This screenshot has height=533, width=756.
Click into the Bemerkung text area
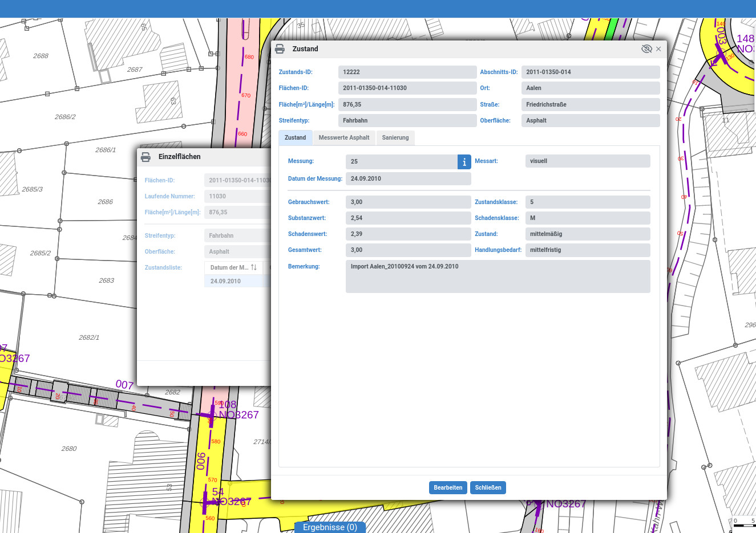(x=498, y=276)
